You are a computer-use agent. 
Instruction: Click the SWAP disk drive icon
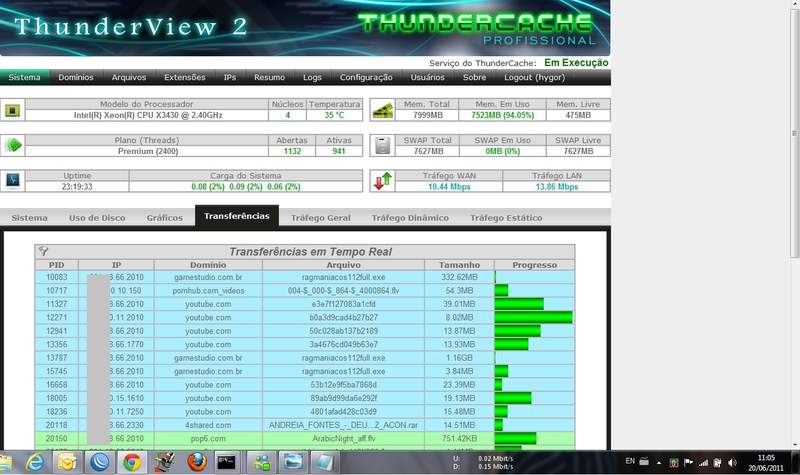pos(383,145)
